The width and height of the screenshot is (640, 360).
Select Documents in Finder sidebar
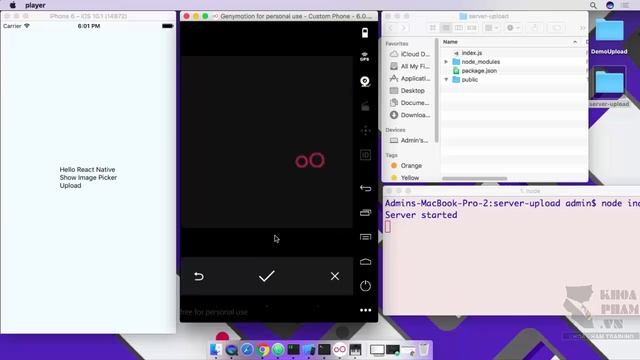410,103
